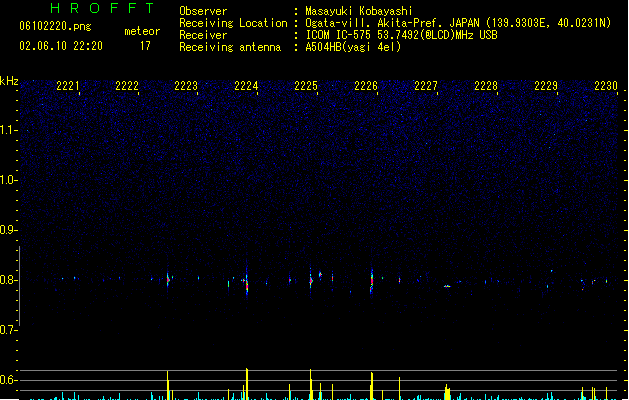The width and height of the screenshot is (629, 400).
Task: Click the 2229 time marker
Action: pos(546,86)
